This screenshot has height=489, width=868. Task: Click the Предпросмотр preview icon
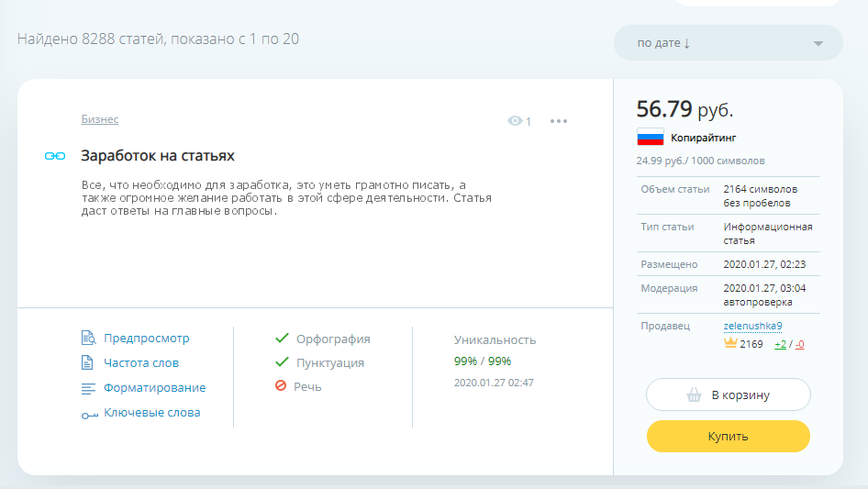[x=88, y=339]
